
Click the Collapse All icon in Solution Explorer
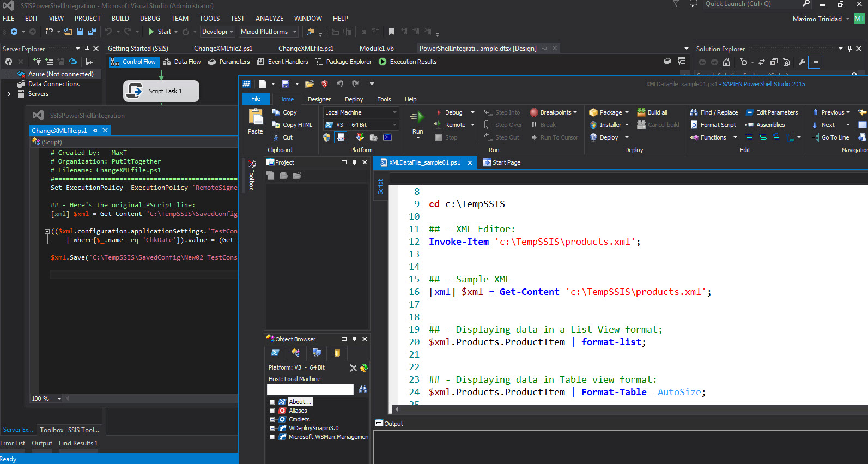tap(773, 62)
